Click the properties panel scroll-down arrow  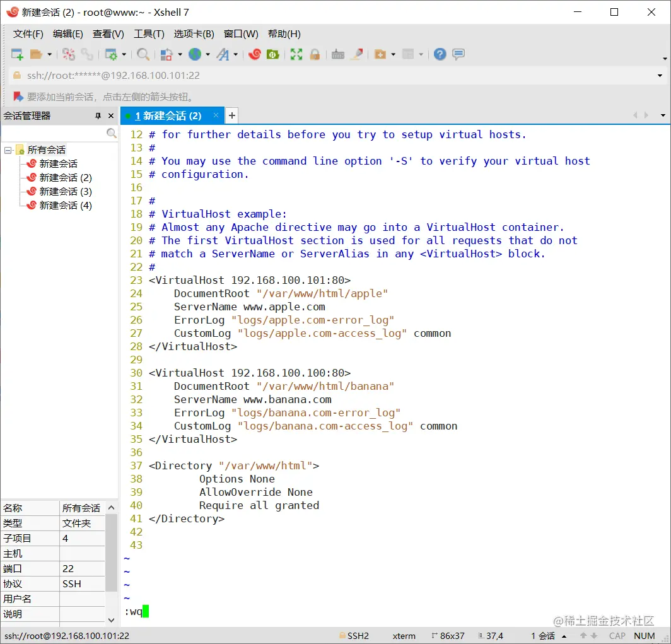tap(111, 620)
